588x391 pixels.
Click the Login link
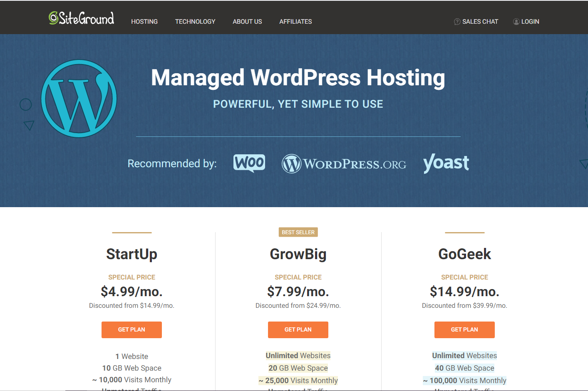pyautogui.click(x=530, y=22)
